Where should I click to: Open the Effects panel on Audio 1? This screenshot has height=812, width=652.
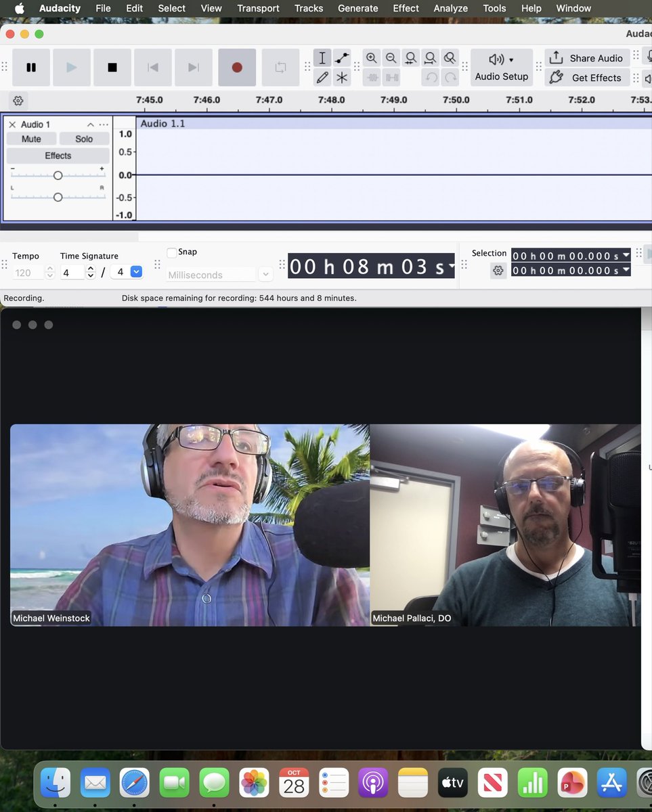click(58, 155)
